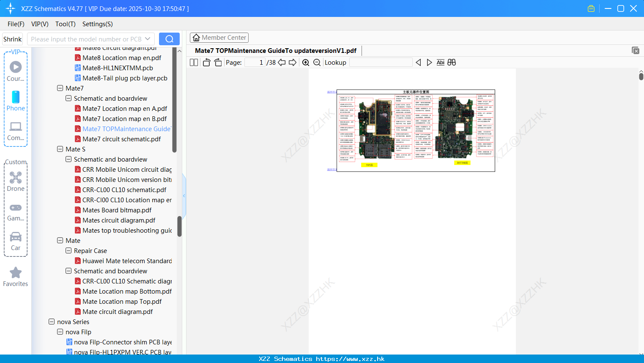The width and height of the screenshot is (644, 363).
Task: Switch to Mate7 TOPMaintenance Guide tab
Action: pyautogui.click(x=276, y=51)
